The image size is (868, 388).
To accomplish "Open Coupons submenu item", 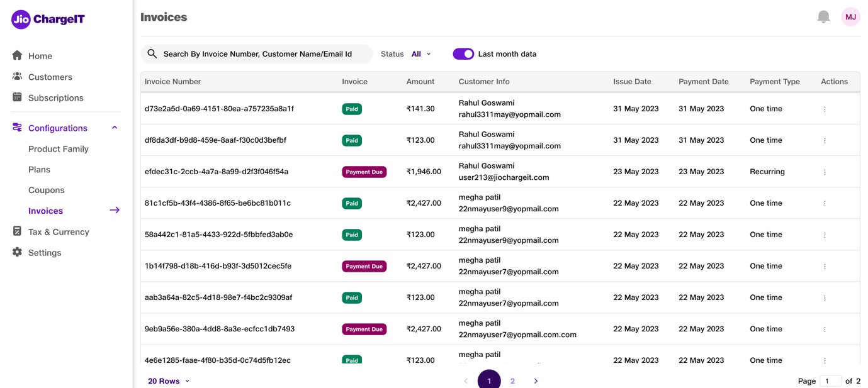I will [47, 190].
